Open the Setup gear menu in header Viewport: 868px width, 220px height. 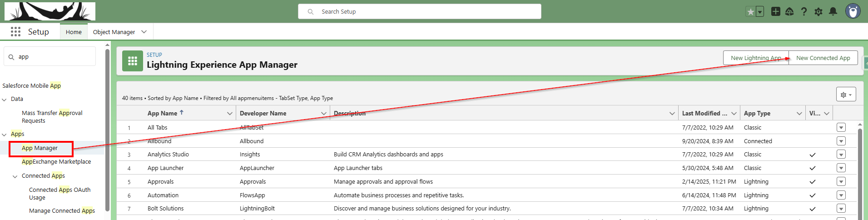pyautogui.click(x=818, y=12)
